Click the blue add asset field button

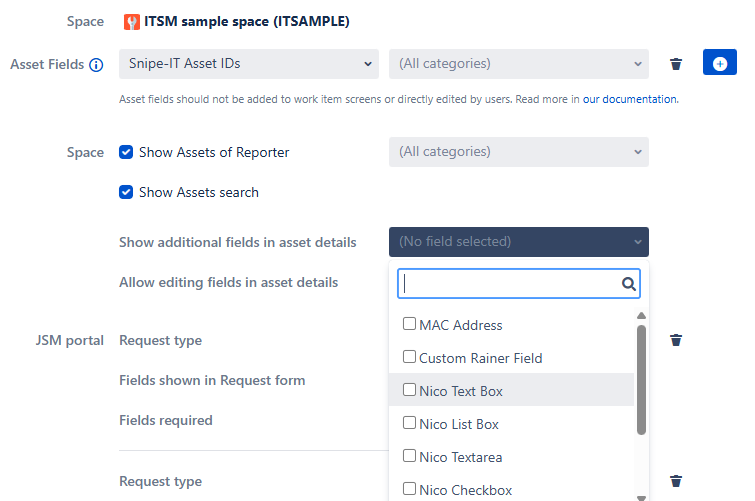coord(719,64)
